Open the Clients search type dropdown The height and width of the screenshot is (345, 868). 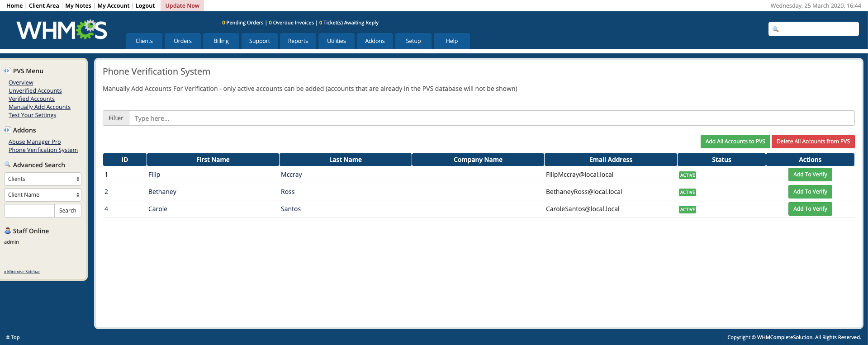coord(43,179)
